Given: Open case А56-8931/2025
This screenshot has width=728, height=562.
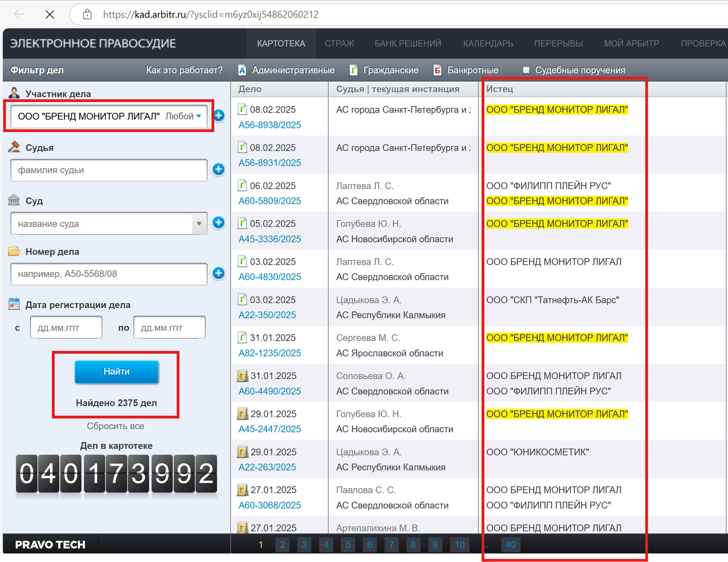Looking at the screenshot, I should 269,162.
